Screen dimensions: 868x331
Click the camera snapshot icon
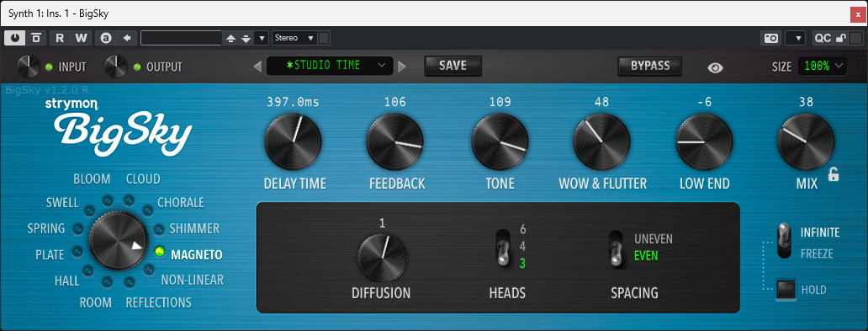tap(771, 38)
